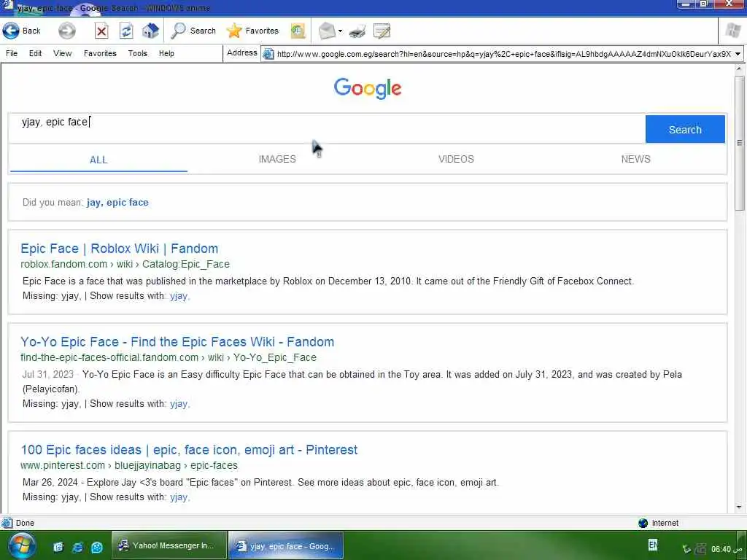The width and height of the screenshot is (747, 560).
Task: Click the vertical scrollbar thumb
Action: tap(740, 143)
